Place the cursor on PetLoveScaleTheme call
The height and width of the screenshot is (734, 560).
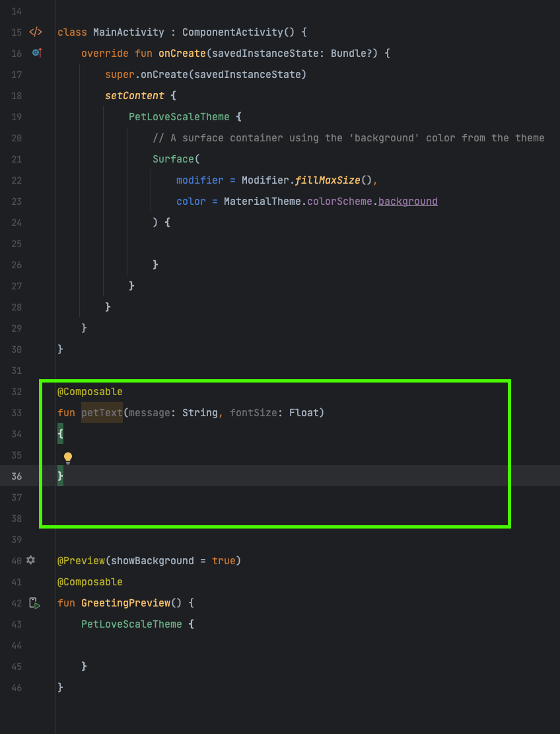(x=178, y=116)
